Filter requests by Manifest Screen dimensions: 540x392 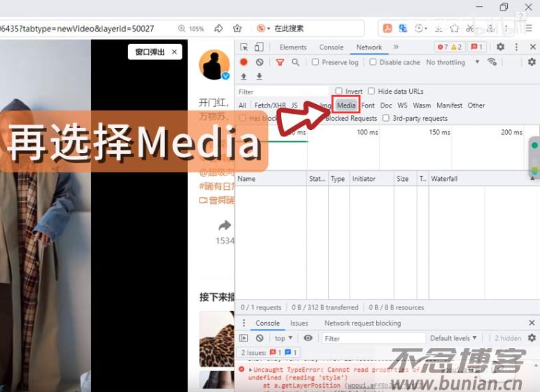[450, 106]
